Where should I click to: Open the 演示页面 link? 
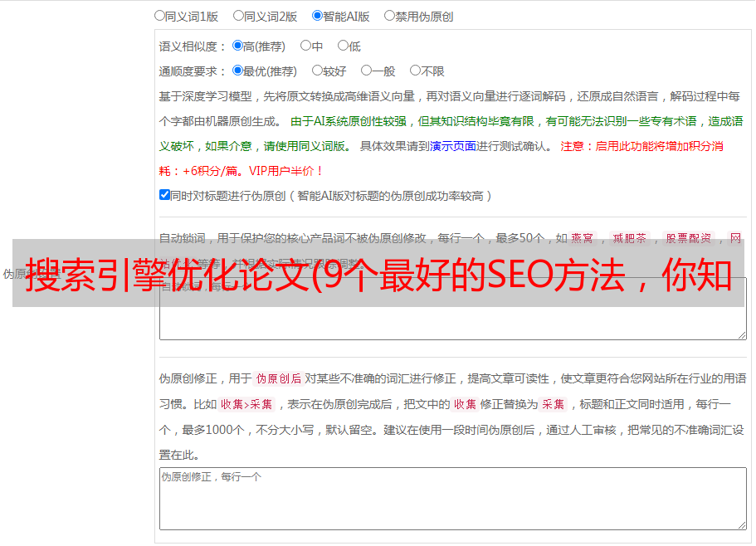(453, 146)
